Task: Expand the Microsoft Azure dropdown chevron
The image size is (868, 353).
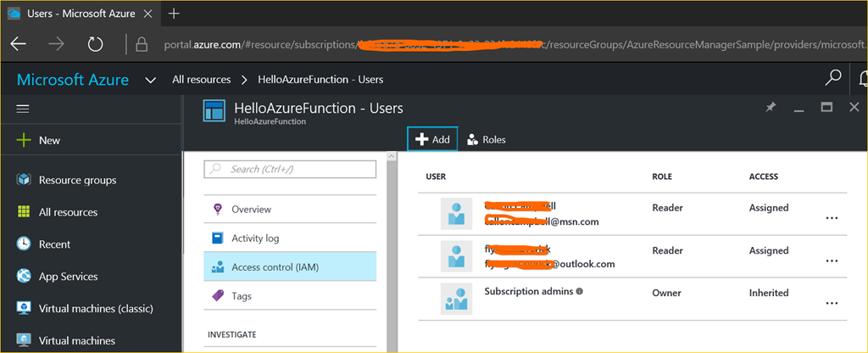Action: click(151, 80)
